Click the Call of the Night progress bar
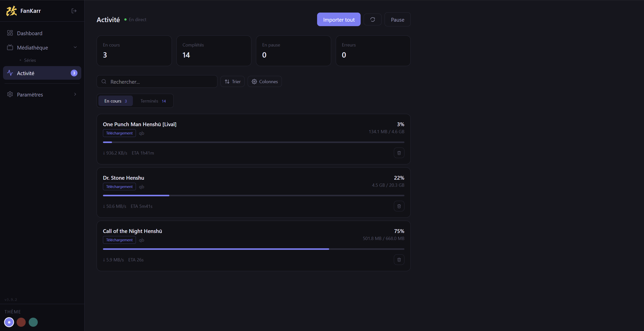Image resolution: width=644 pixels, height=331 pixels. click(x=254, y=249)
